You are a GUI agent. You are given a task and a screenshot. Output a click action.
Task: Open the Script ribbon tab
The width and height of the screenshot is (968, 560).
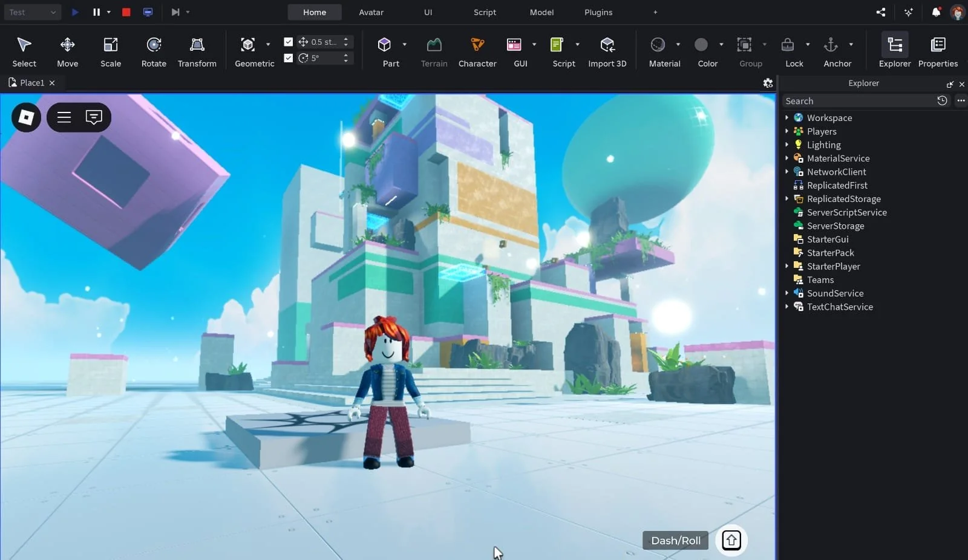pyautogui.click(x=485, y=12)
